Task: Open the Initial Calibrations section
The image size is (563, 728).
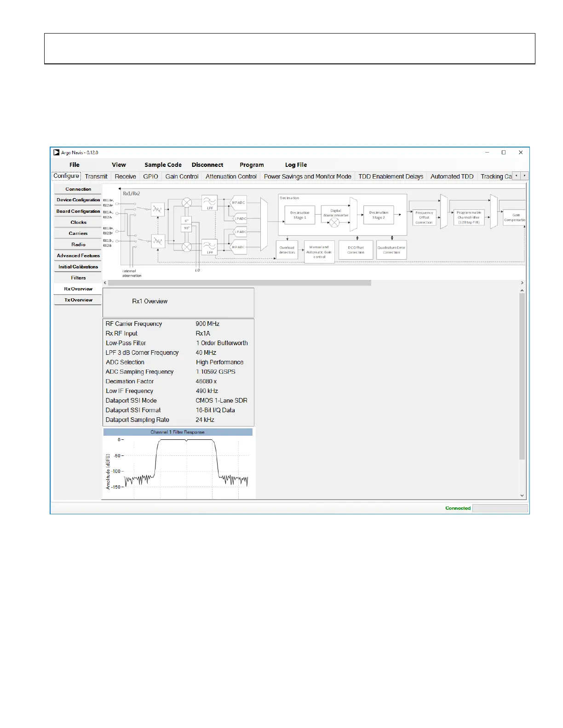Action: click(x=78, y=267)
